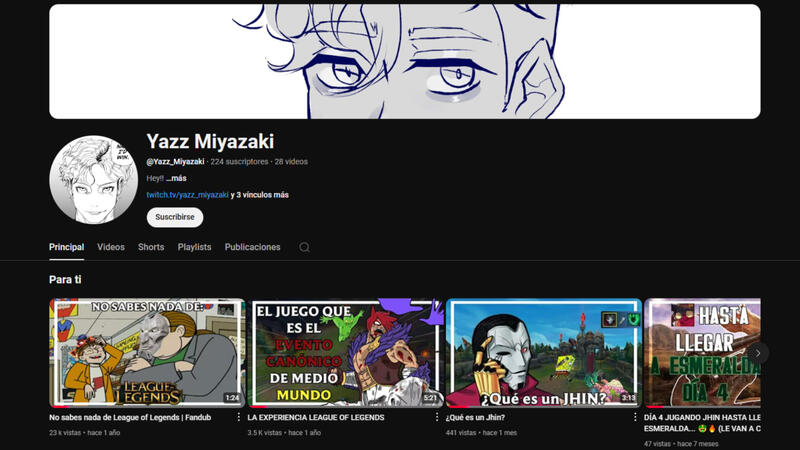Open three-dot menu for ¿Qué es un Jhin? video
Image resolution: width=800 pixels, height=450 pixels.
coord(635,417)
